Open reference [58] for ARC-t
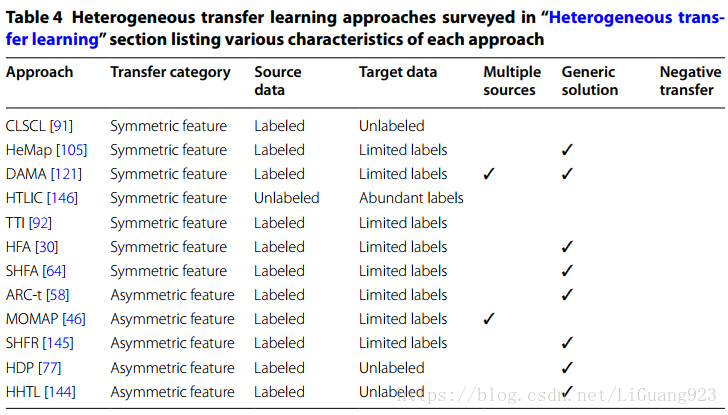Viewport: 728px width, 415px height. click(x=58, y=295)
